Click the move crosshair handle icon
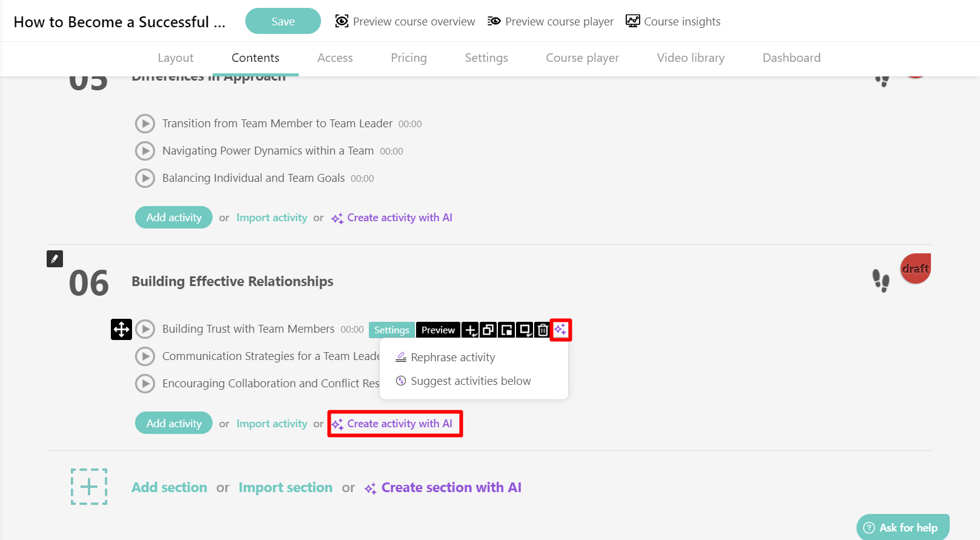The height and width of the screenshot is (540, 980). [121, 330]
